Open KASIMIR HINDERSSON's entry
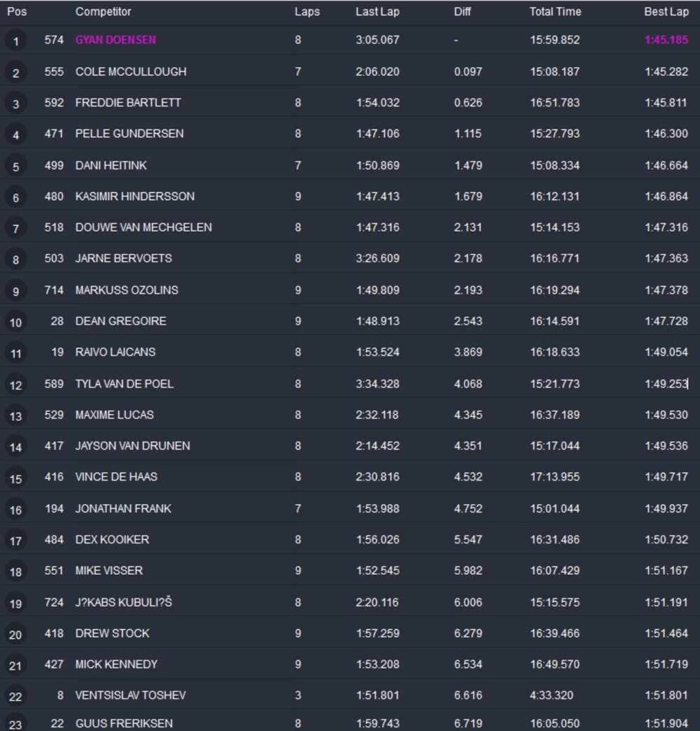This screenshot has height=731, width=700. (x=134, y=196)
